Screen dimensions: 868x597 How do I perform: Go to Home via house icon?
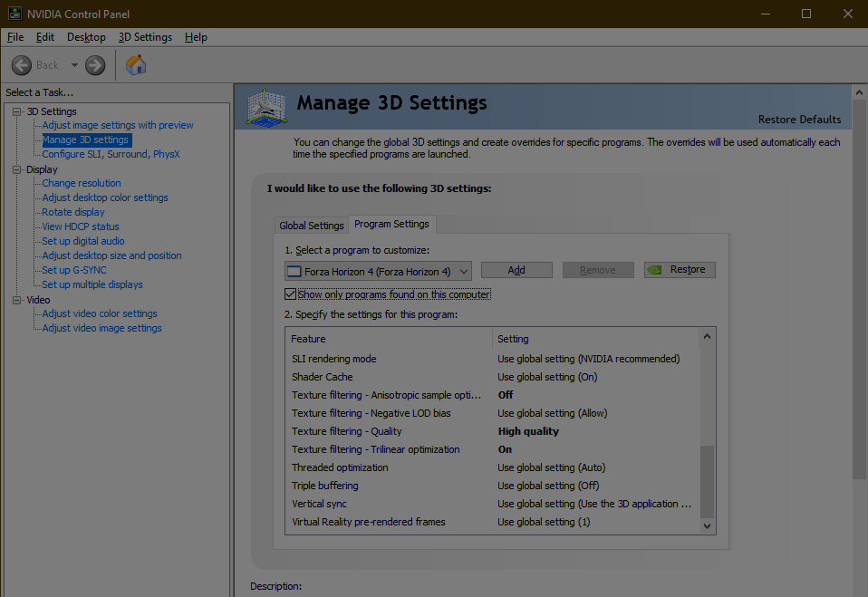[136, 64]
